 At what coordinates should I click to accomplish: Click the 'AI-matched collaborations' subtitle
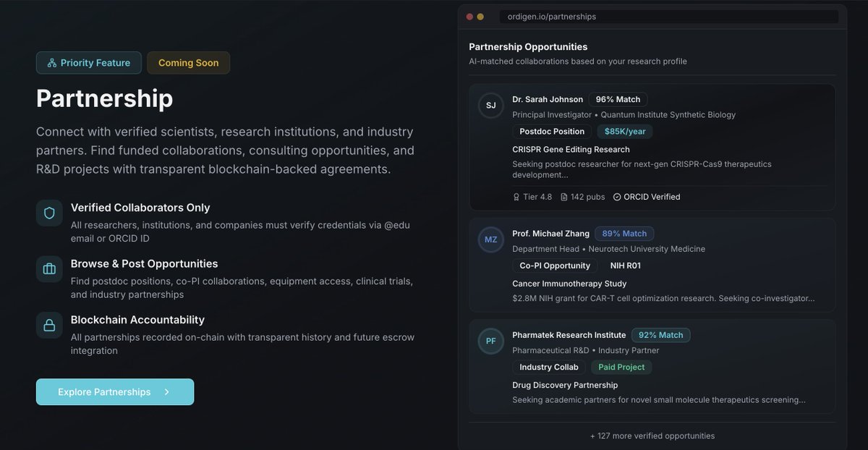click(578, 61)
